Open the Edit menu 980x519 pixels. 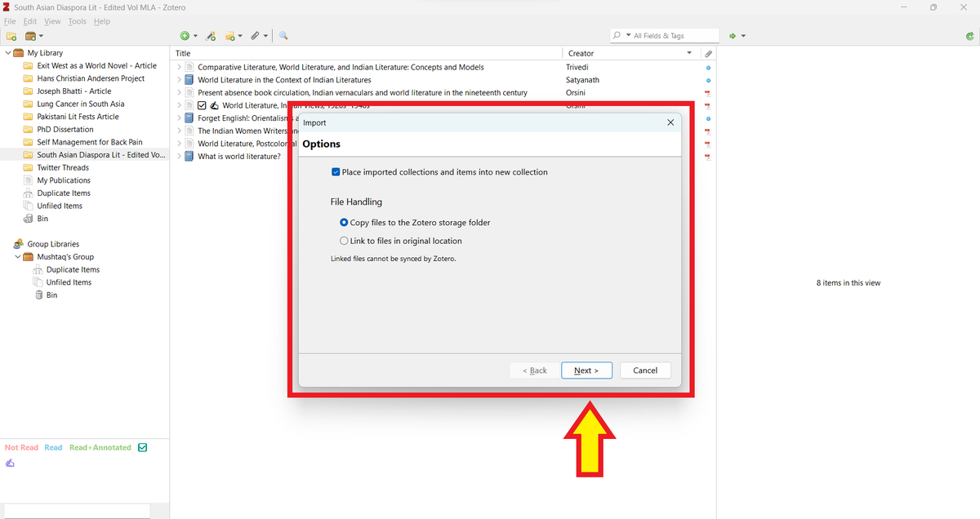point(30,21)
